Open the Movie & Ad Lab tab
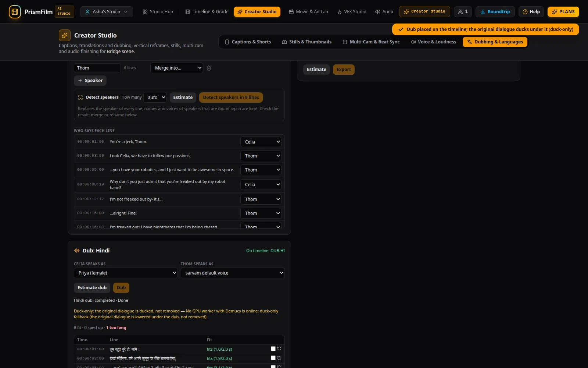The width and height of the screenshot is (588, 368). (308, 12)
